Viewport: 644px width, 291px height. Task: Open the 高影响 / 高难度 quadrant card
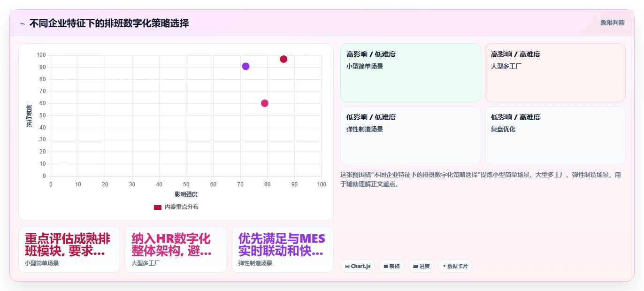point(555,73)
